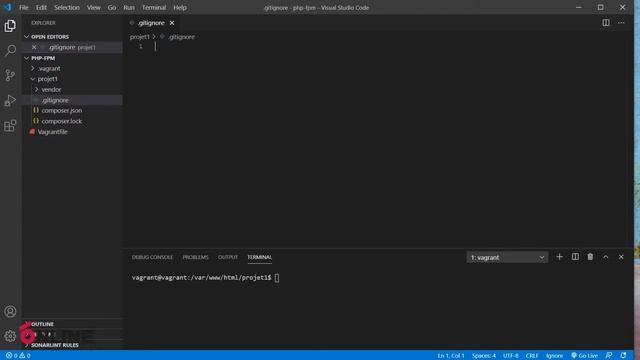Change language mode via Ignore indicator
The image size is (640, 360).
[x=554, y=356]
